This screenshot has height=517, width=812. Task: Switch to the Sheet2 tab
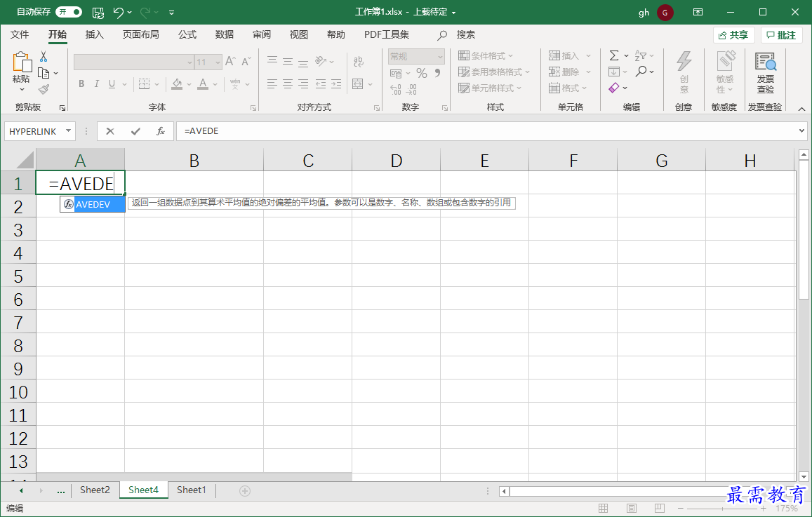[95, 490]
